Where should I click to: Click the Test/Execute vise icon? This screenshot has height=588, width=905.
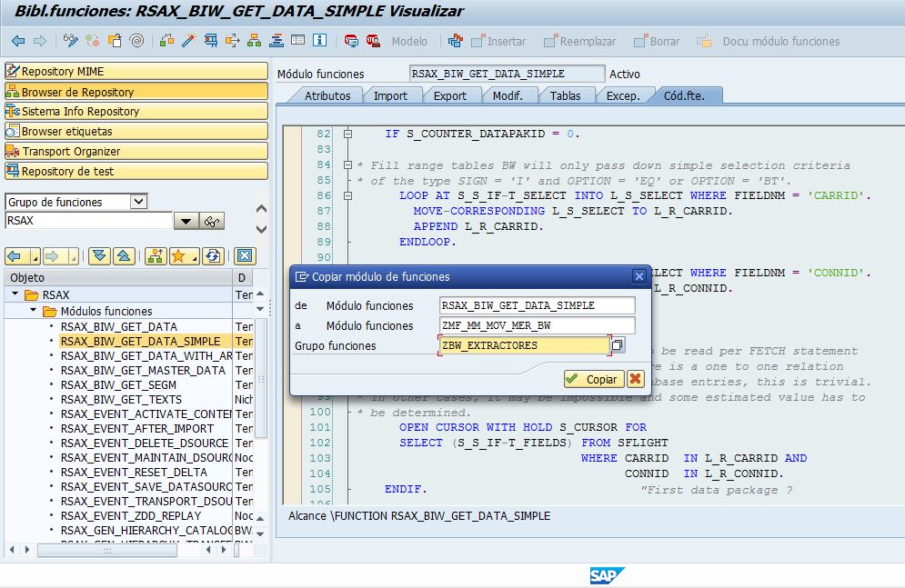pyautogui.click(x=211, y=41)
